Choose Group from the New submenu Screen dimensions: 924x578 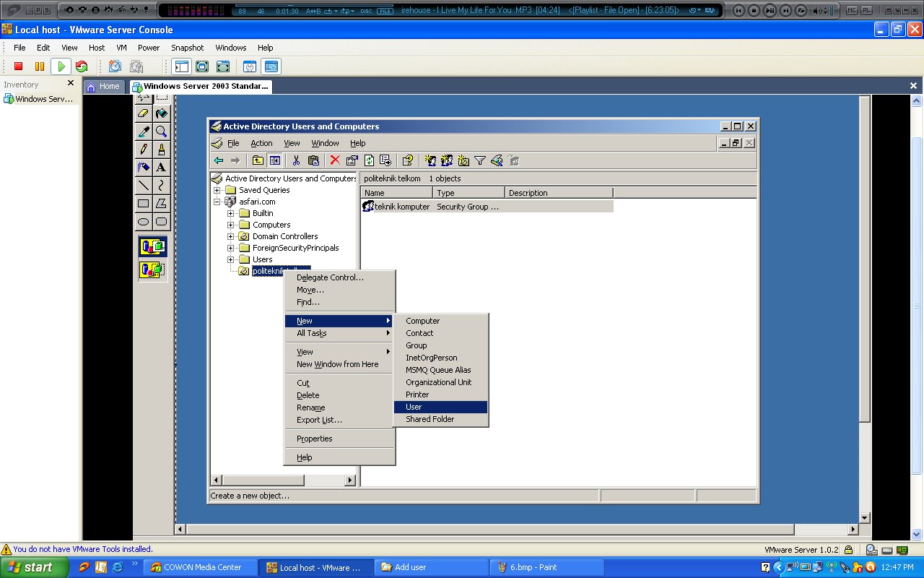pyautogui.click(x=440, y=345)
